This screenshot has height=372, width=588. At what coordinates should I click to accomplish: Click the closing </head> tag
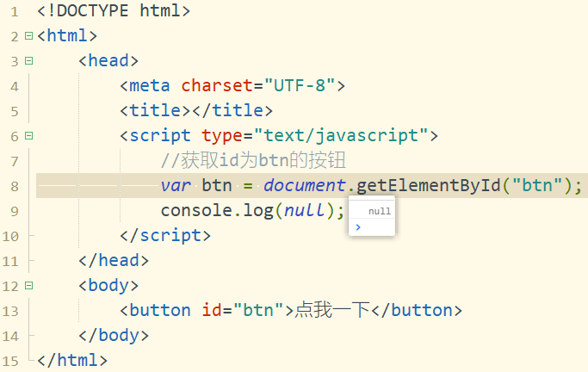point(114,260)
